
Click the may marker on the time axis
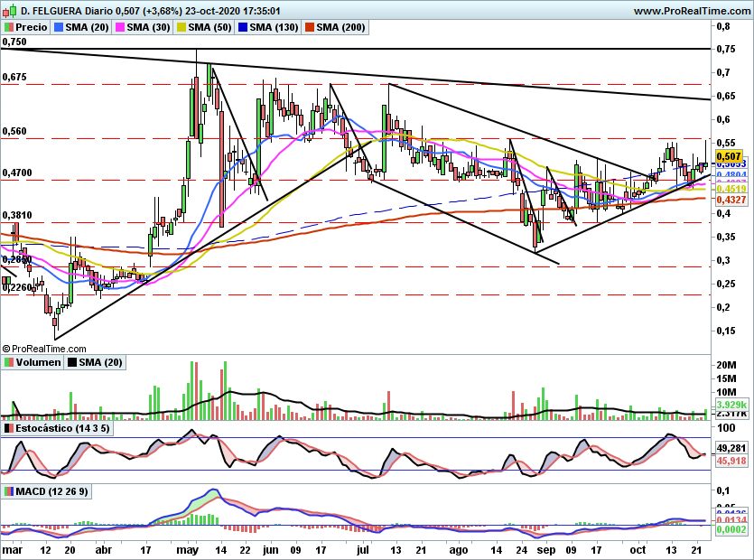coord(187,550)
